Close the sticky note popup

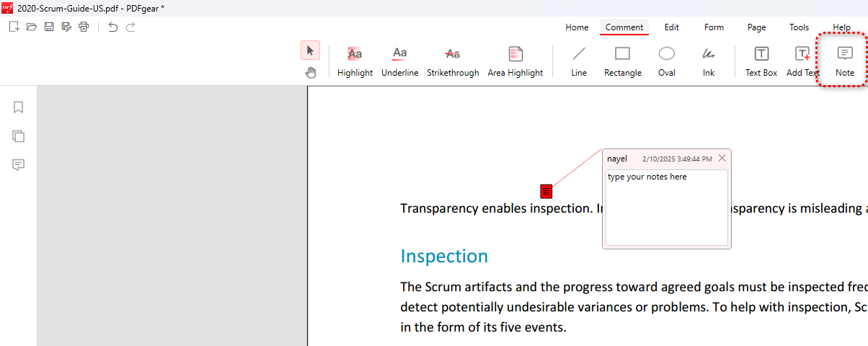(x=722, y=159)
